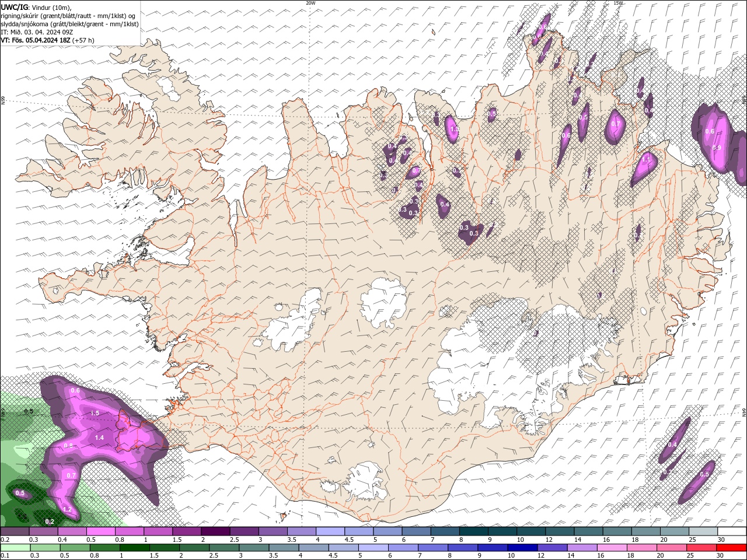Select the purple swatch labeled 12 in lower row
This screenshot has width=747, height=560.
click(553, 548)
